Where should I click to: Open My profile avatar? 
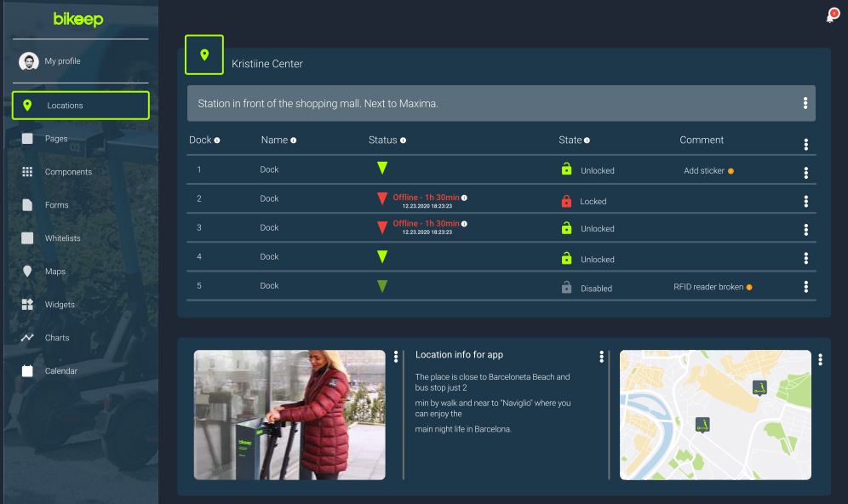coord(28,61)
